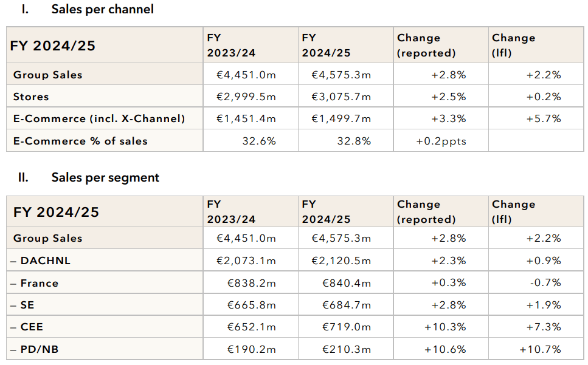Select the PD/NB segment label
588x365 pixels.
tap(40, 349)
